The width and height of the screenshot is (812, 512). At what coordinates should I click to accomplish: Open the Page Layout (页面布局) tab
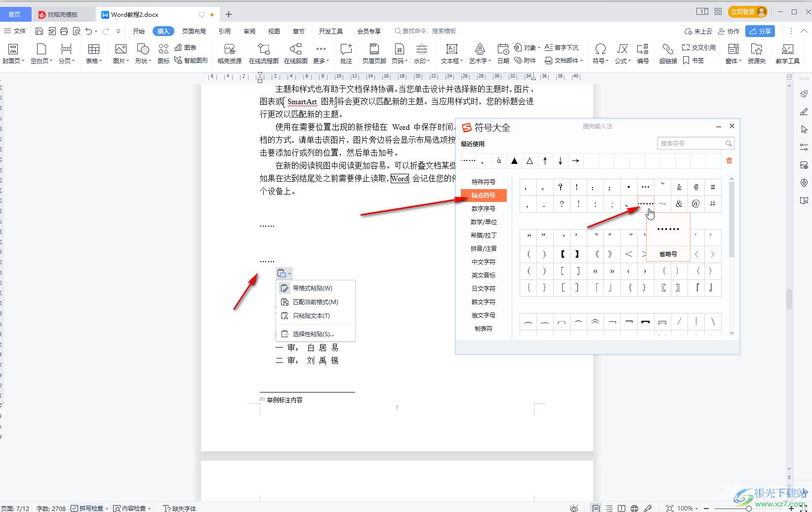coord(194,31)
